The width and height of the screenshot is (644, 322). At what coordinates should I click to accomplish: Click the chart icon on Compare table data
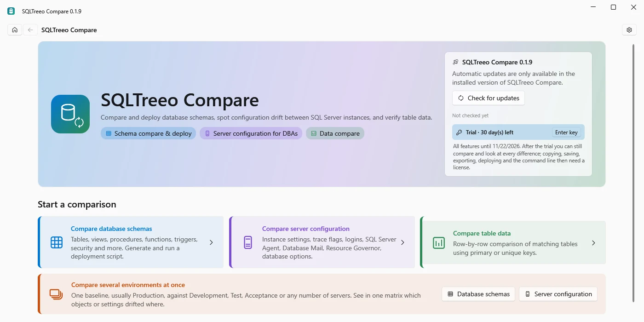click(x=439, y=243)
